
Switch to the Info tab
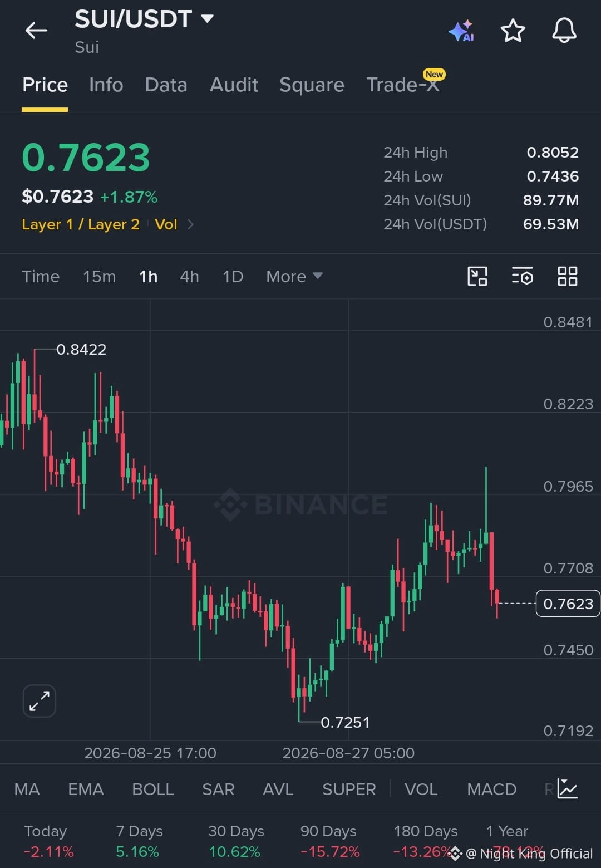(106, 85)
